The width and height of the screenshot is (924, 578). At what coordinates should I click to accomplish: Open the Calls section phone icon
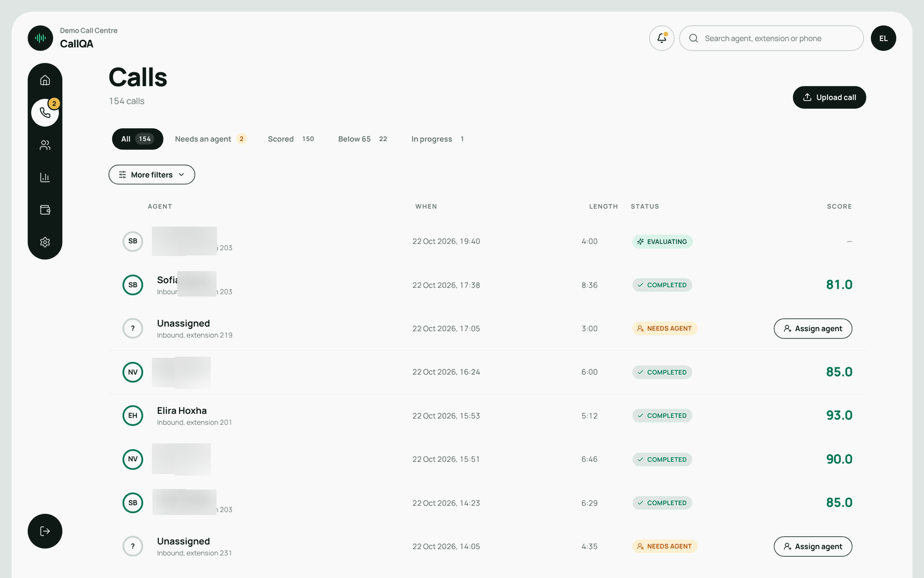click(x=45, y=113)
